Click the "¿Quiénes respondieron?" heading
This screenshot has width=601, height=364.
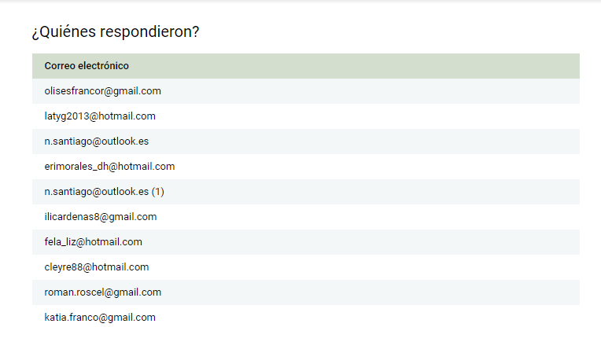click(115, 32)
